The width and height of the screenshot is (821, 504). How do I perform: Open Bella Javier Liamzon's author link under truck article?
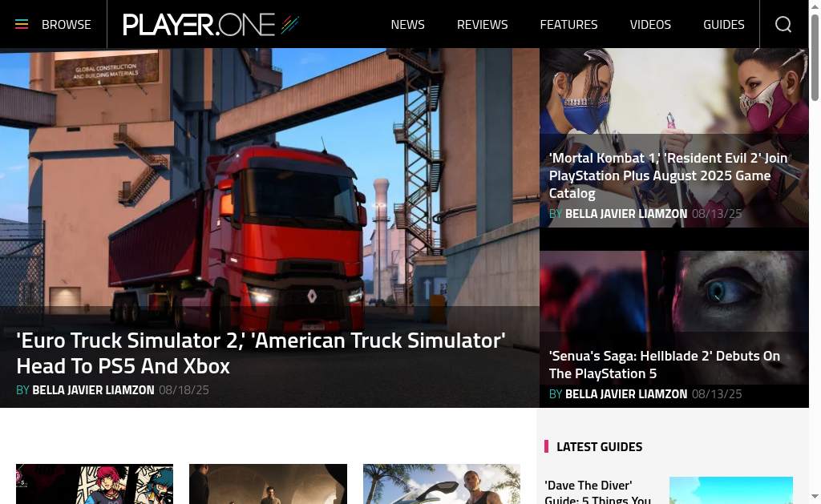pos(93,390)
